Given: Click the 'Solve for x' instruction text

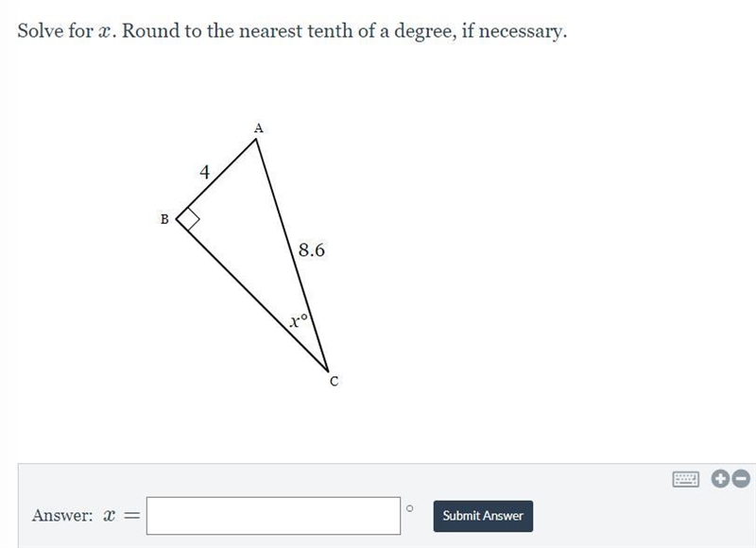Looking at the screenshot, I should click(x=65, y=31).
